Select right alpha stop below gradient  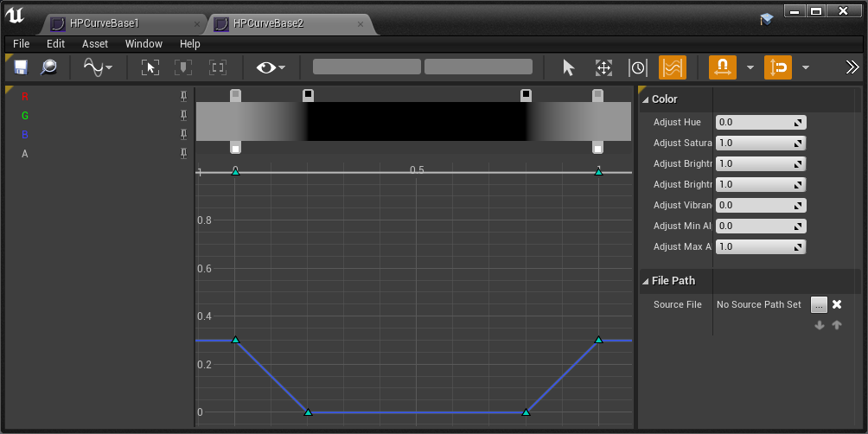tap(598, 147)
